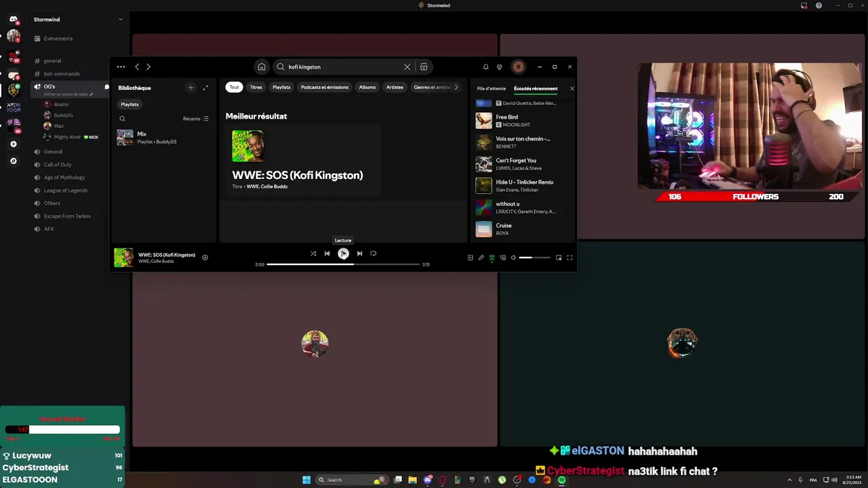Screen dimensions: 868x488
Task: Open Spotify from Windows taskbar
Action: pos(561,480)
